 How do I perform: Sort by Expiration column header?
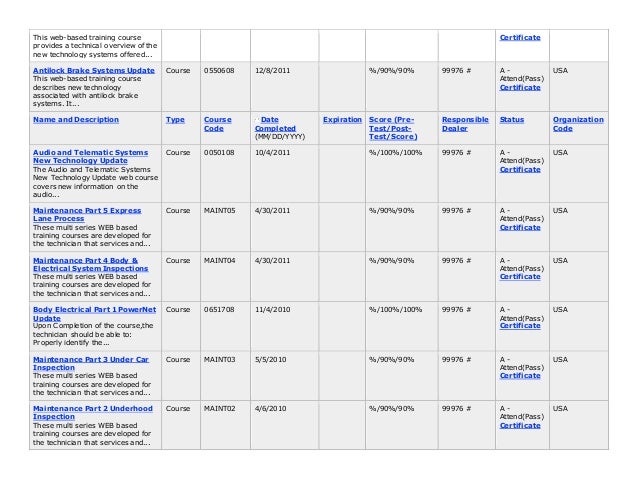[342, 120]
